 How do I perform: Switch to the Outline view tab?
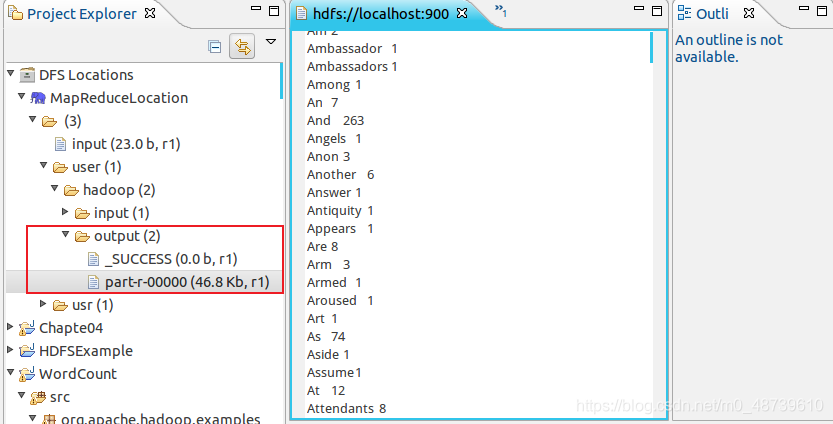[x=712, y=14]
